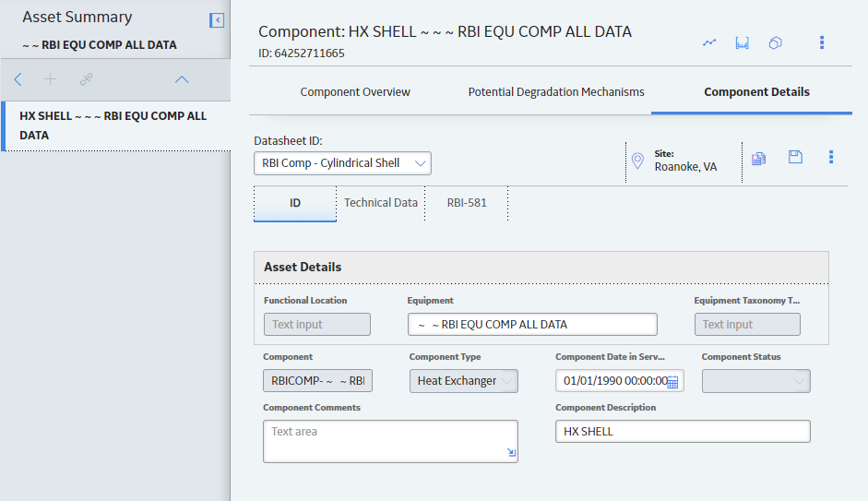Image resolution: width=868 pixels, height=501 pixels.
Task: Click the link component icon
Action: 86,79
